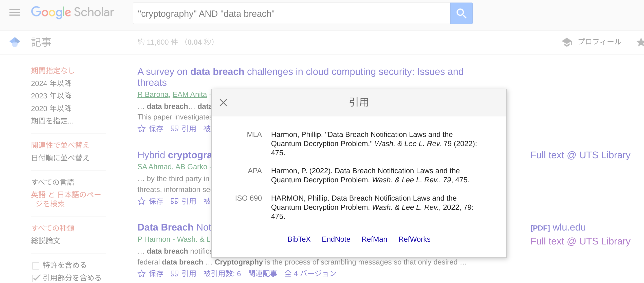Click the star icon at top right edge
The image size is (644, 283).
coord(640,42)
